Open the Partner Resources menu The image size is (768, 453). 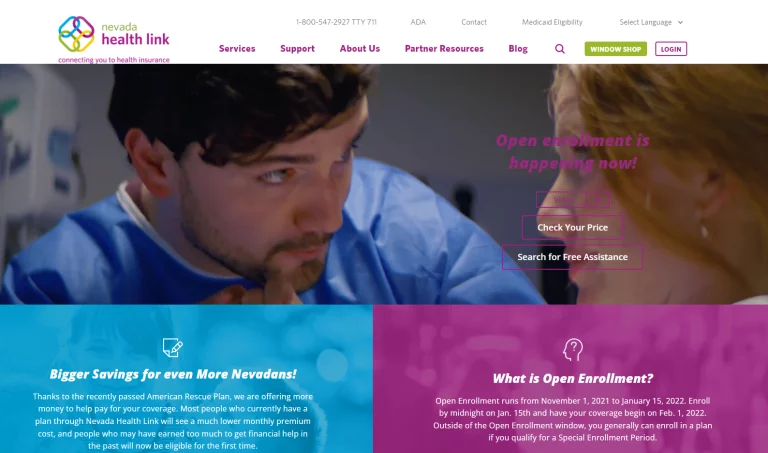[444, 48]
